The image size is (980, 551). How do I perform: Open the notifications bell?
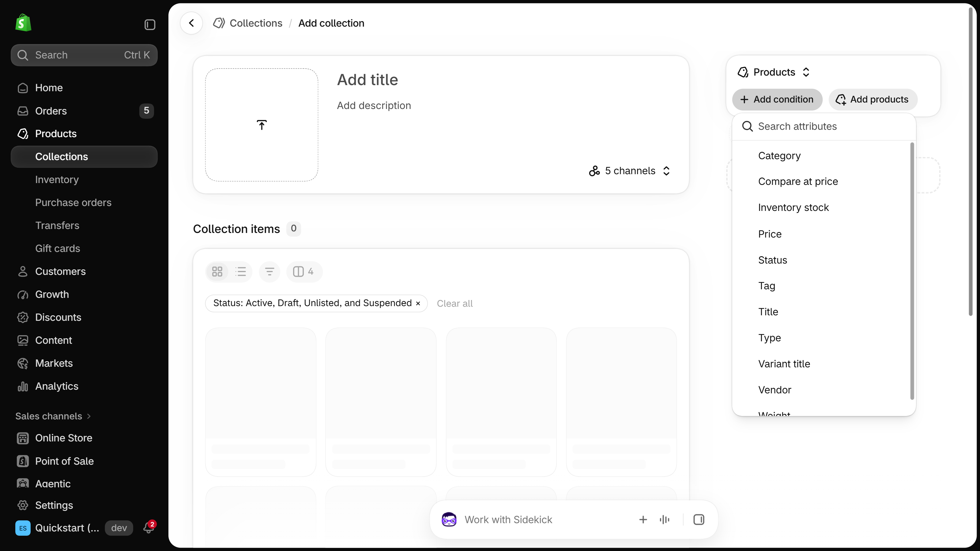click(148, 528)
